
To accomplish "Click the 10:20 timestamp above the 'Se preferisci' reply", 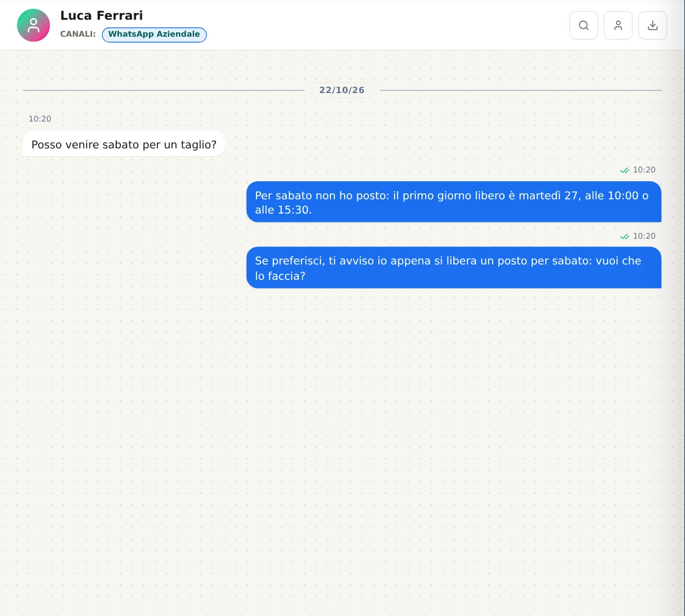I will coord(644,236).
